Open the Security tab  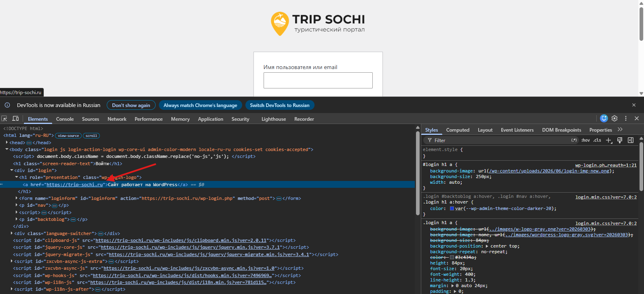(241, 119)
